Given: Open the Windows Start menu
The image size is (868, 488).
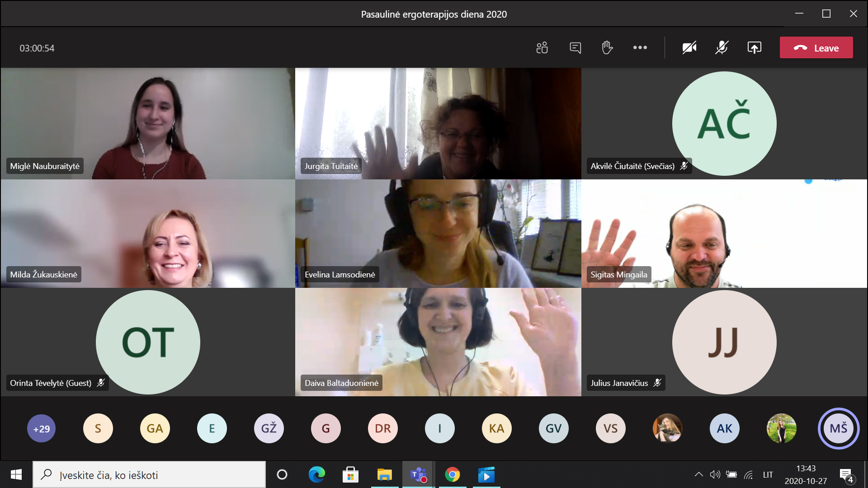Looking at the screenshot, I should click(x=16, y=474).
